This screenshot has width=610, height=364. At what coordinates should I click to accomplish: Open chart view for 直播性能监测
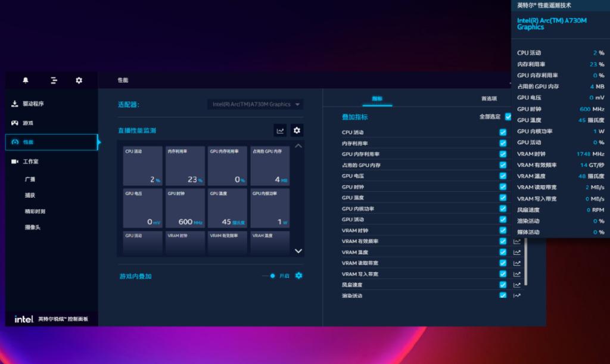point(280,130)
